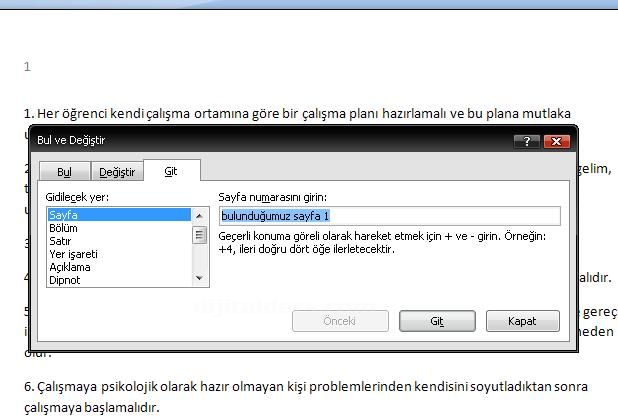
Task: Click the text 'çalışmaya başlamalıdır.'
Action: (x=92, y=407)
